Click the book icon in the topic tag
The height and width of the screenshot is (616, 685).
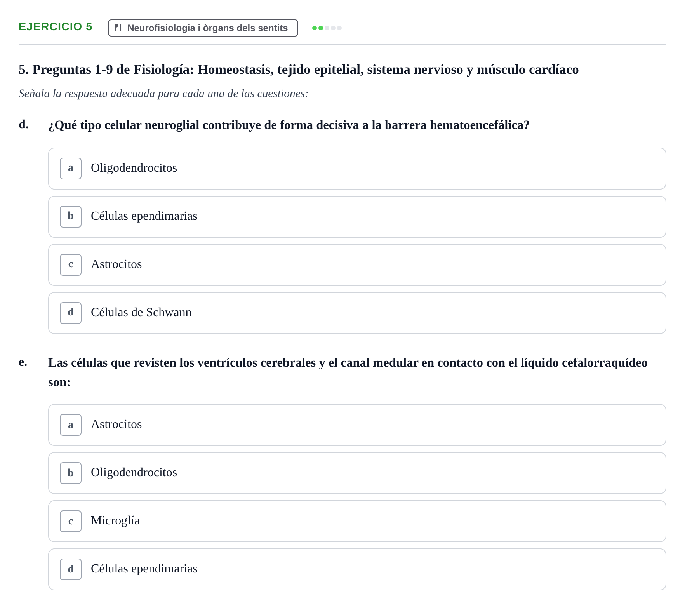(118, 28)
